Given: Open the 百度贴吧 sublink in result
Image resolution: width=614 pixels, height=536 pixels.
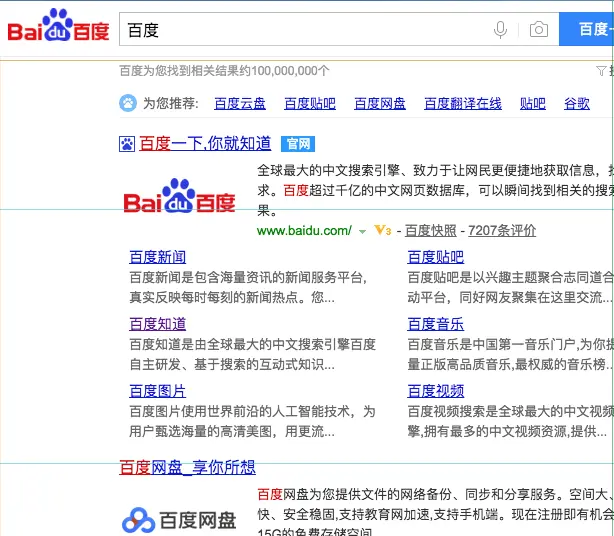Looking at the screenshot, I should [435, 257].
